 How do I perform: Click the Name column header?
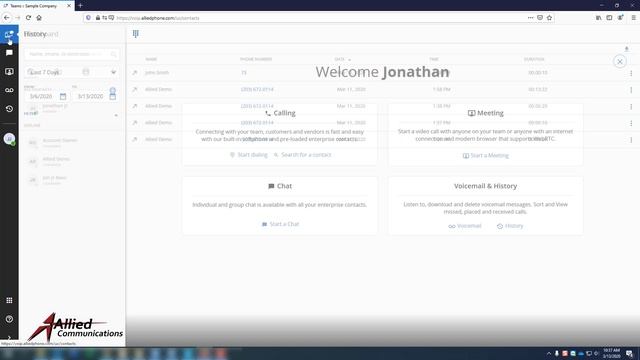click(151, 59)
